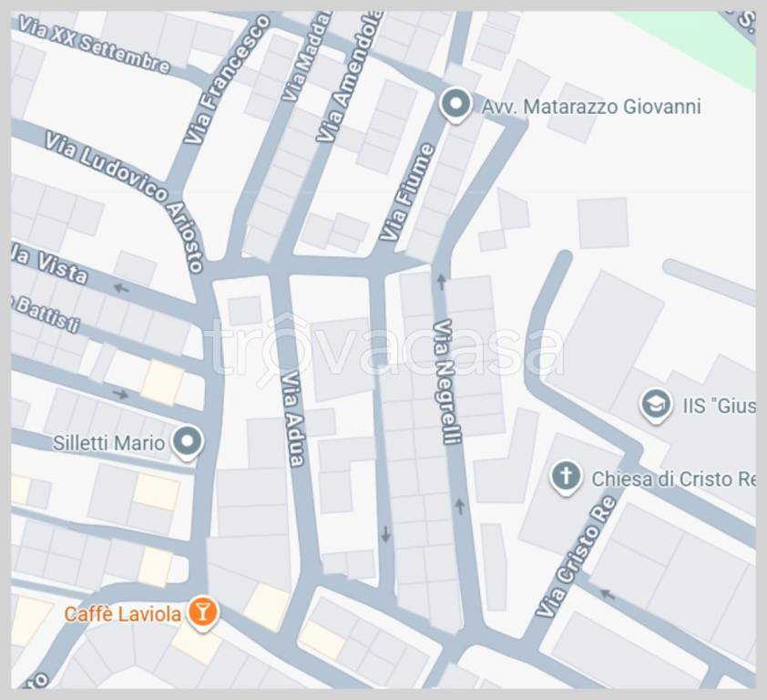Click the arrow near Via Cristo Re
The width and height of the screenshot is (767, 700).
pos(608,594)
